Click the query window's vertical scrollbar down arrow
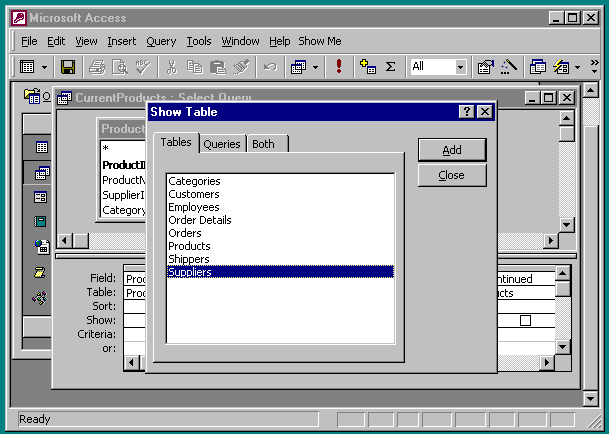 [567, 225]
